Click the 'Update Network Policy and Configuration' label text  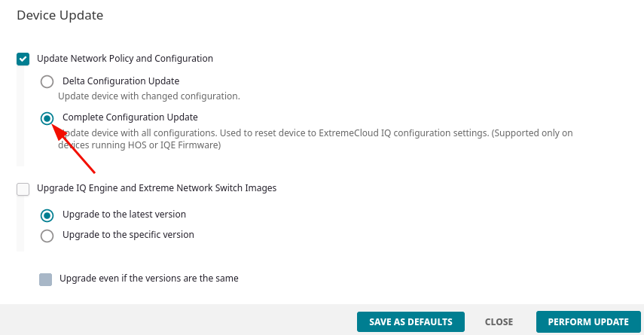125,58
